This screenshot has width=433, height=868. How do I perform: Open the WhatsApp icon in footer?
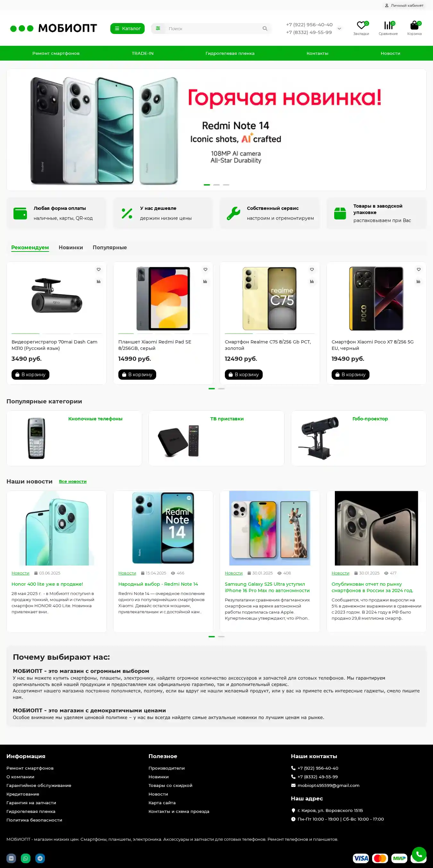point(26,858)
